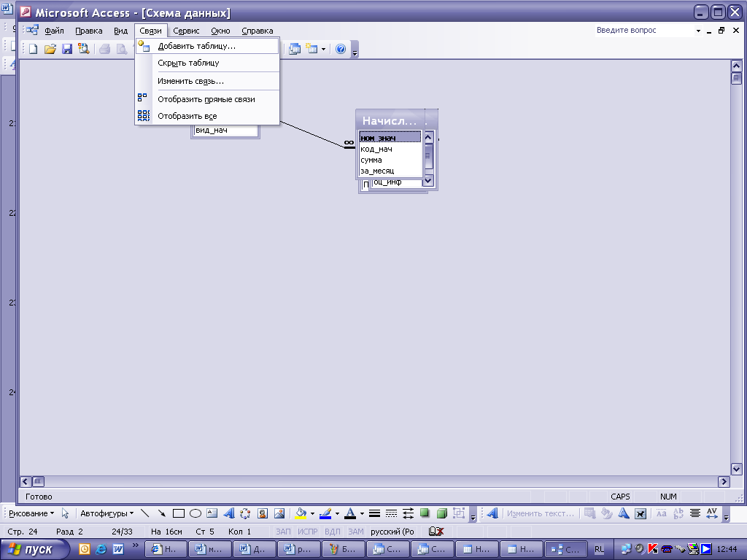
Task: Click the New Object toolbar icon
Action: (x=311, y=49)
